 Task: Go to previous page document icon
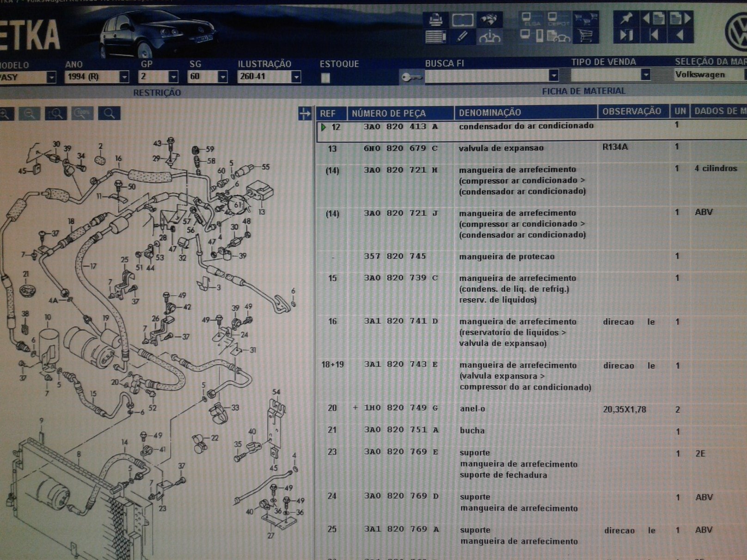click(x=654, y=18)
